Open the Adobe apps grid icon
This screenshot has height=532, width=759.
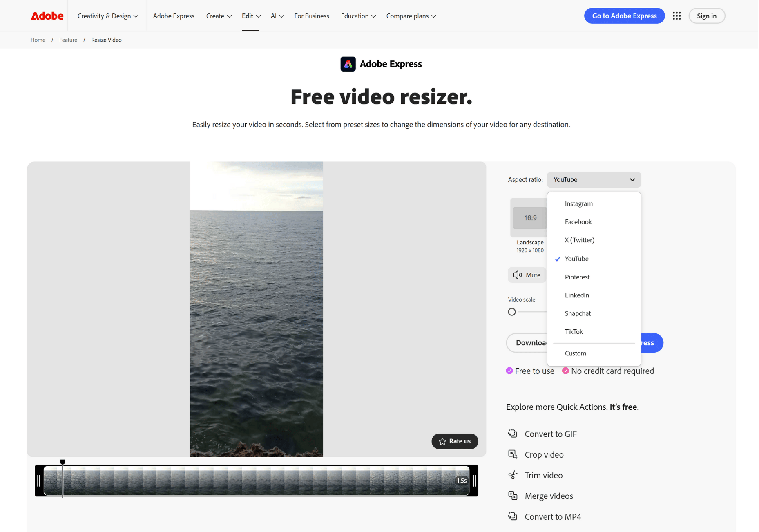click(x=676, y=16)
